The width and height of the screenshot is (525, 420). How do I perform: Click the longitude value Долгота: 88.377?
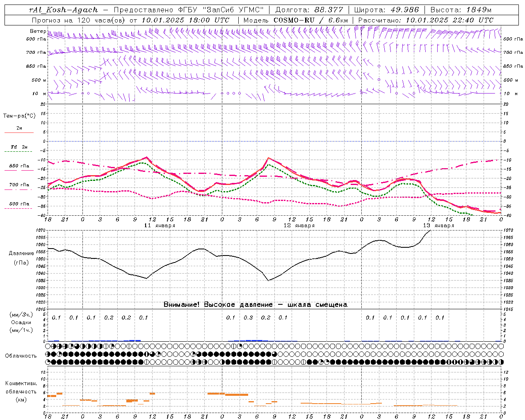309,10
